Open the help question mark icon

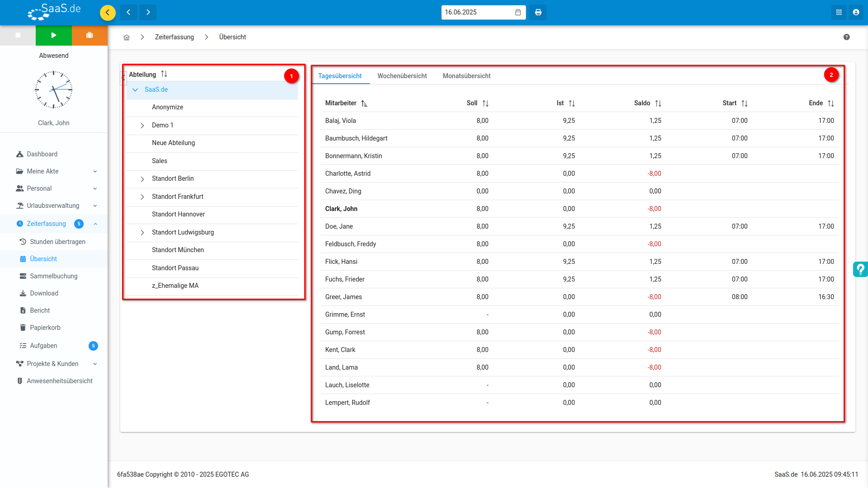846,37
